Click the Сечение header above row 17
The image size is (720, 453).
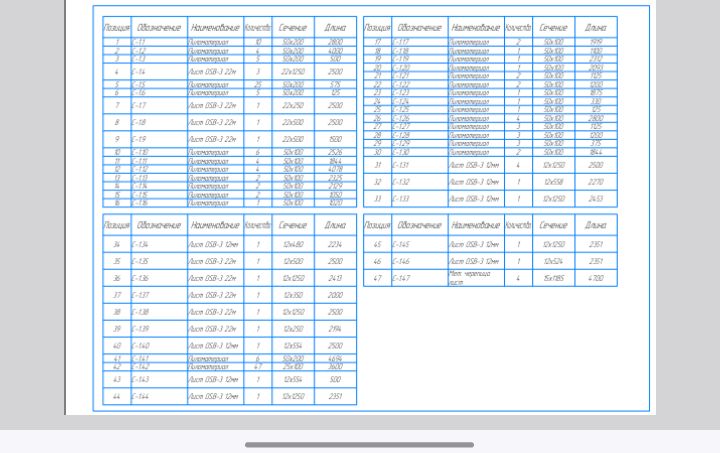click(x=553, y=28)
